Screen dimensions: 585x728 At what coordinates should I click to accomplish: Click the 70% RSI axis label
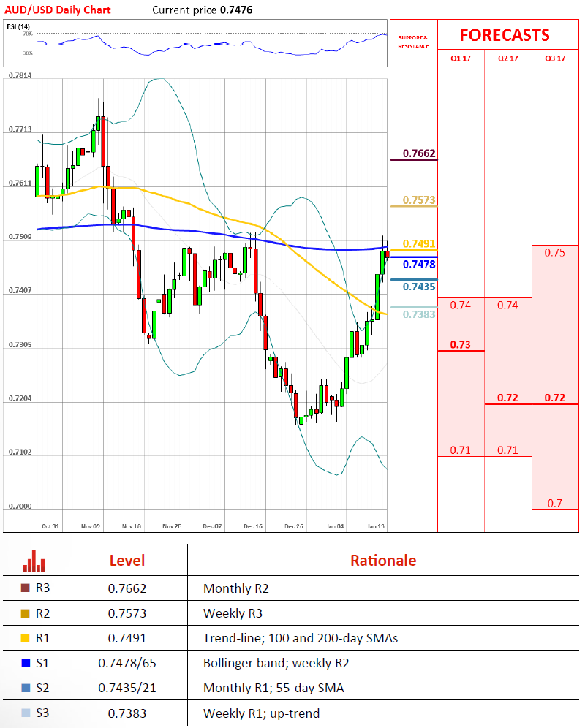click(28, 34)
